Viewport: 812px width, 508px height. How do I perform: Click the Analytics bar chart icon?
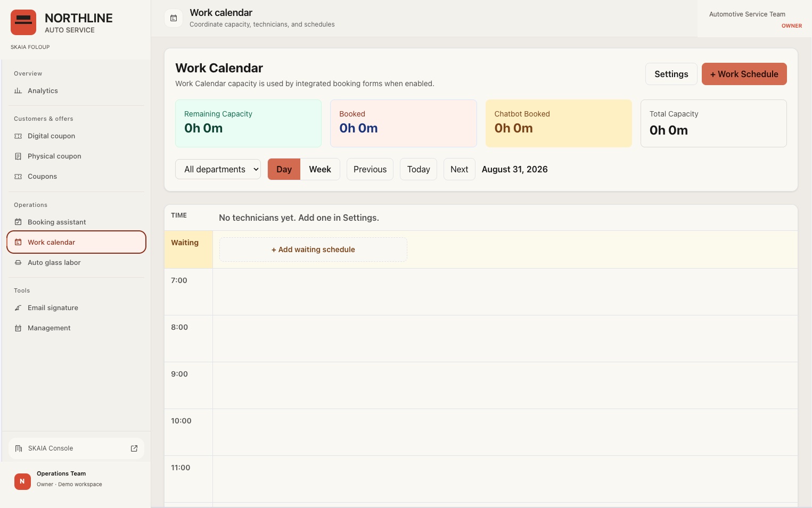coord(18,91)
